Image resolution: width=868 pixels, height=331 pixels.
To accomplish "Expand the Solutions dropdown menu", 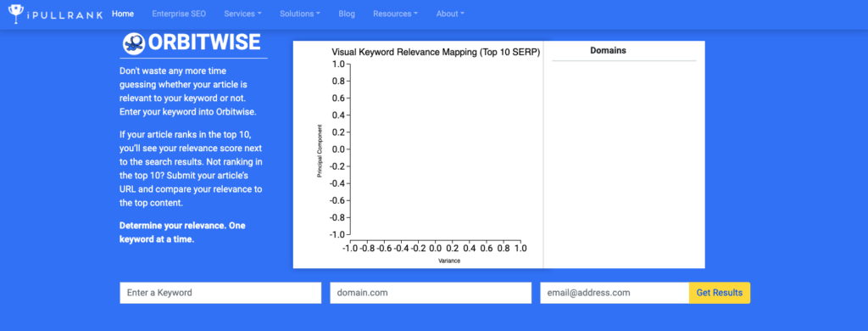I will point(300,14).
